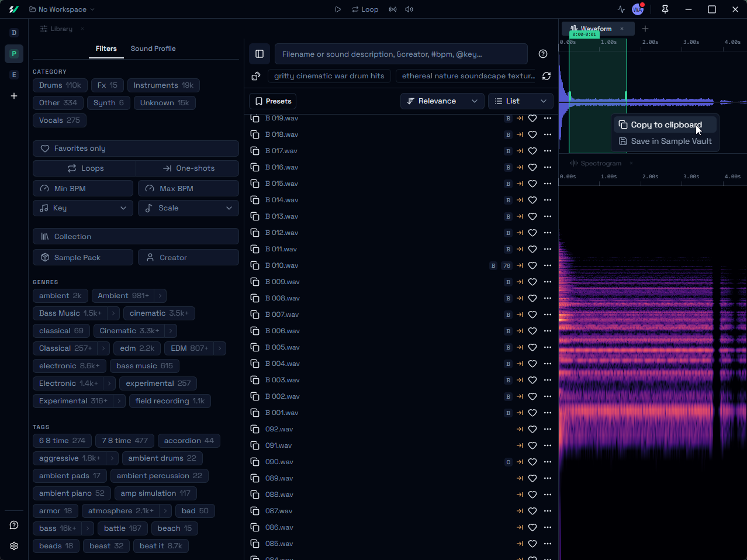Choose 'gritty cinematic war drum hits' suggestion
The image size is (747, 560).
click(329, 76)
